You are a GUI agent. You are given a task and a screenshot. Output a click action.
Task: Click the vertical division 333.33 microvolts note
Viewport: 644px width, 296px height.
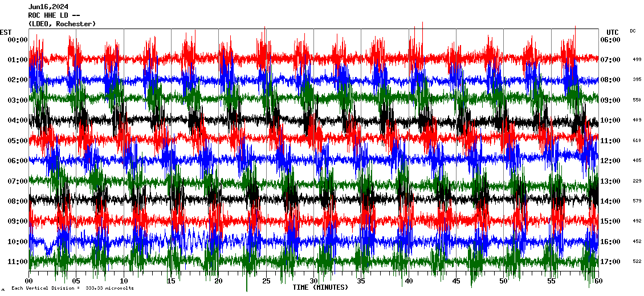(72, 288)
